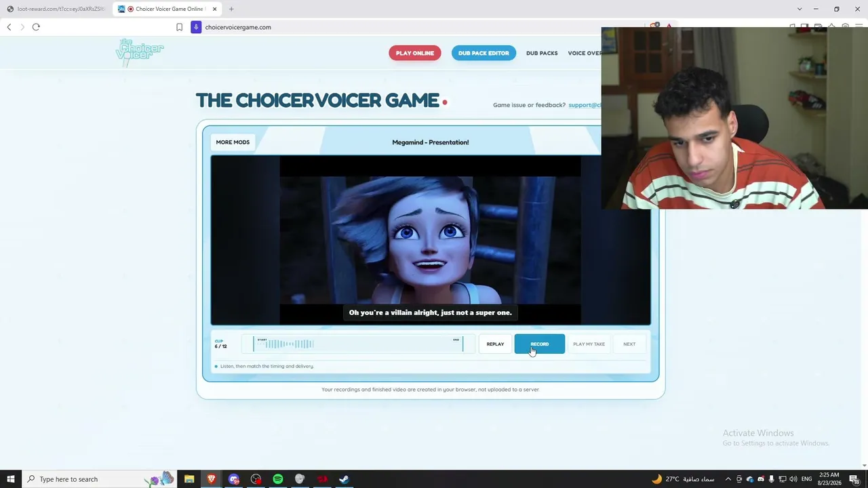Click the "Game issue or feedback?" text

529,105
